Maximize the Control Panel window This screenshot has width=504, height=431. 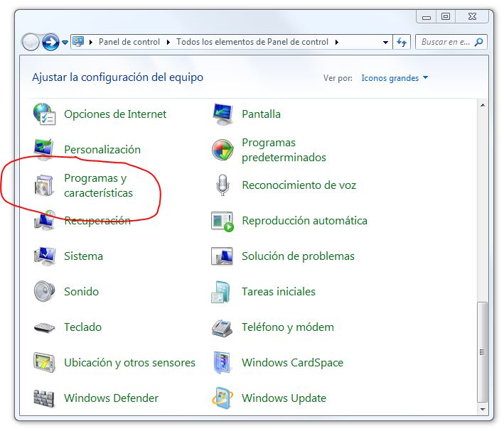pyautogui.click(x=446, y=17)
